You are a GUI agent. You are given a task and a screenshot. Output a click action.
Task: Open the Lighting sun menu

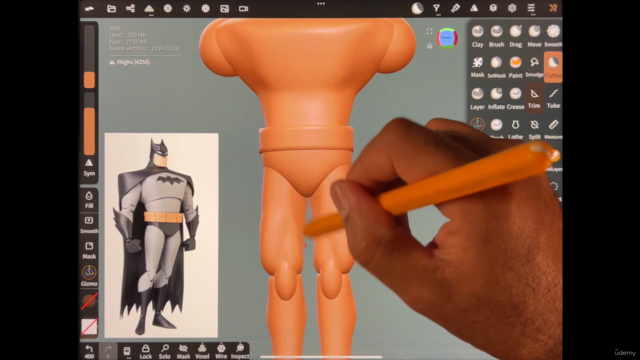tap(187, 9)
